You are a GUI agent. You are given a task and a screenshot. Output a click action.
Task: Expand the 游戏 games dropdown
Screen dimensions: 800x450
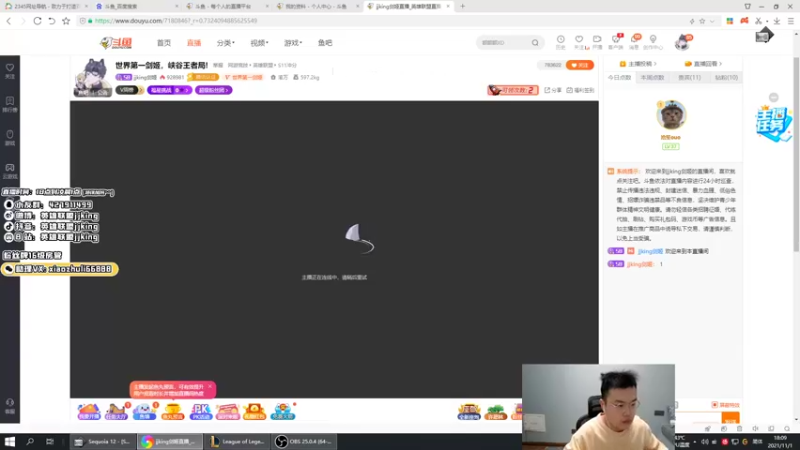(293, 43)
